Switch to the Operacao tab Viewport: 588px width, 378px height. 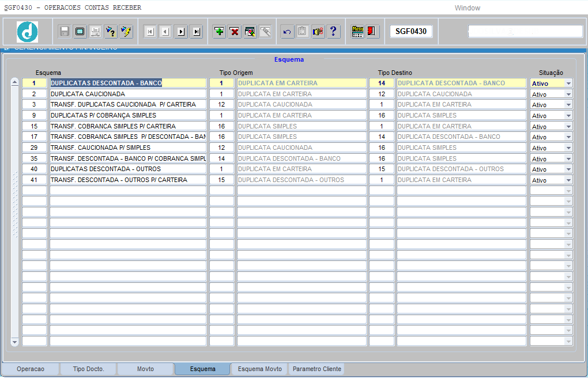coord(31,369)
